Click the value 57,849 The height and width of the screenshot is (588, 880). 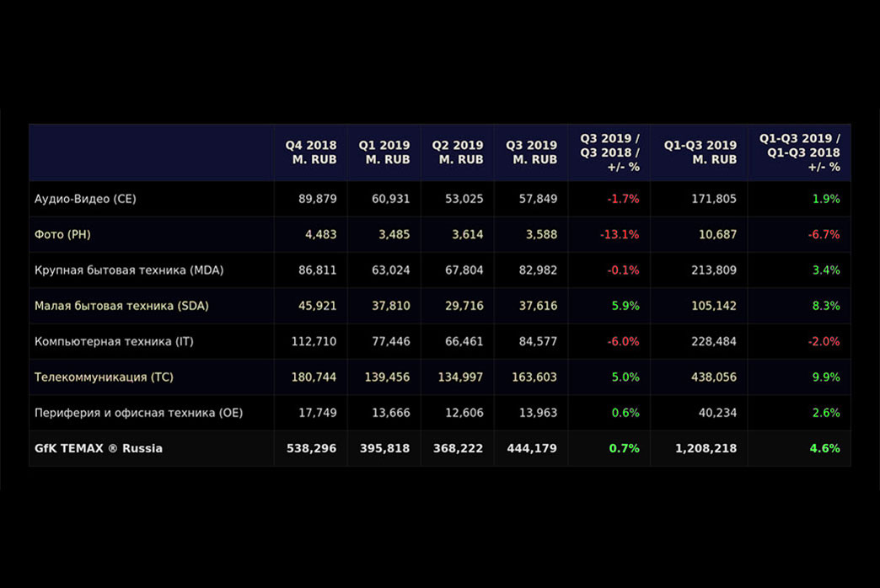point(538,199)
